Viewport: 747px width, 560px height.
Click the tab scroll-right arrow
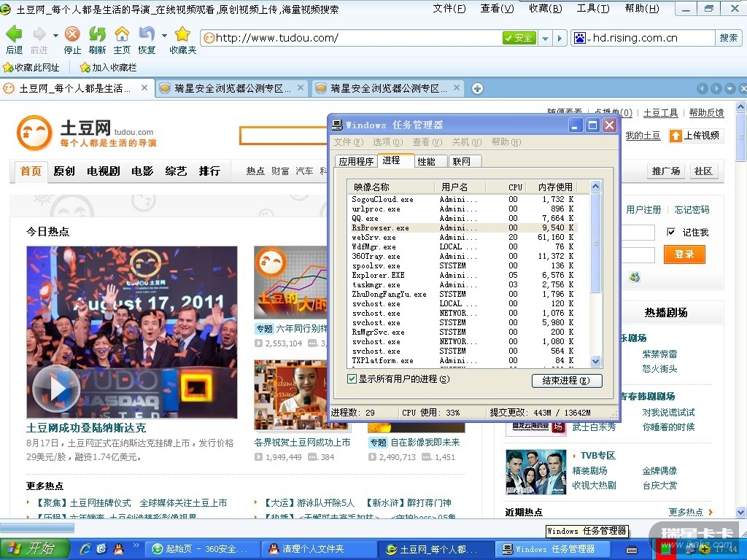[x=716, y=88]
